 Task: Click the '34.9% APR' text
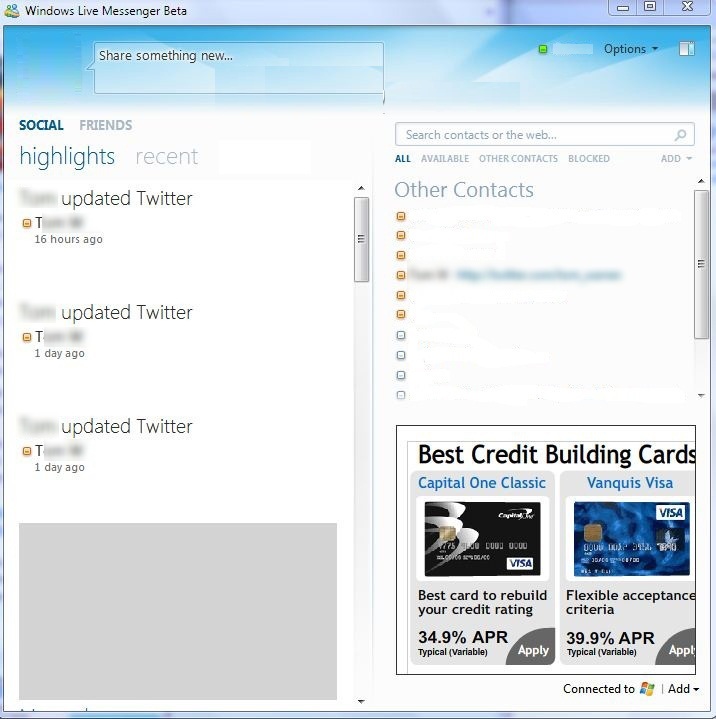pyautogui.click(x=463, y=637)
